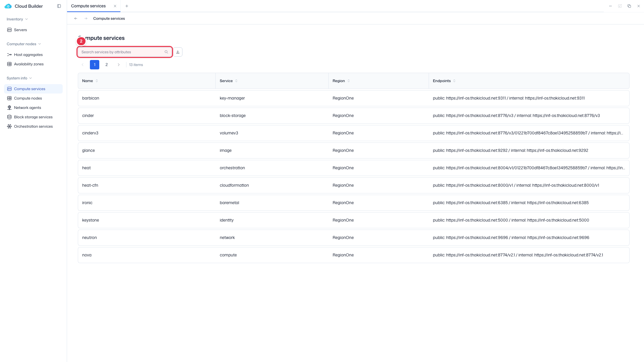Click the barbican row name

[x=91, y=98]
